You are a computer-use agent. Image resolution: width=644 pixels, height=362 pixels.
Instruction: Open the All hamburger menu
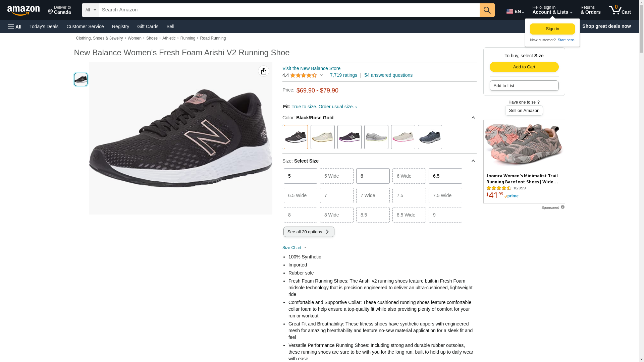[x=15, y=26]
